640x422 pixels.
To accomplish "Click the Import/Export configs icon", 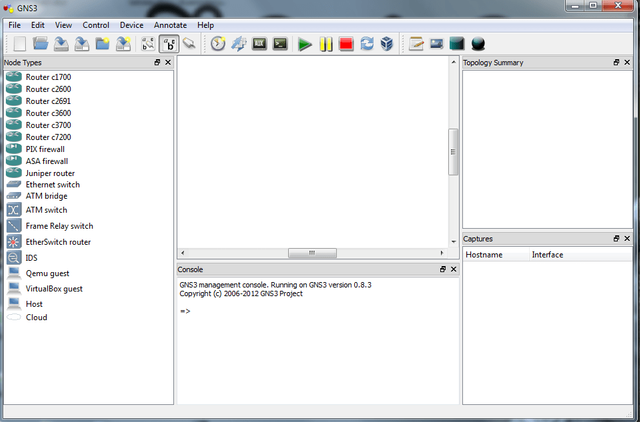I will [123, 44].
